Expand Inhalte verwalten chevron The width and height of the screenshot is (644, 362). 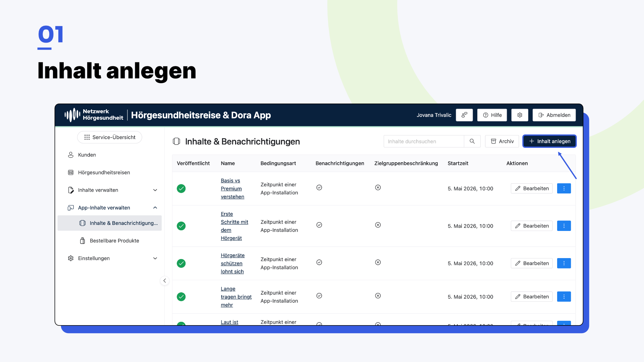(x=155, y=190)
